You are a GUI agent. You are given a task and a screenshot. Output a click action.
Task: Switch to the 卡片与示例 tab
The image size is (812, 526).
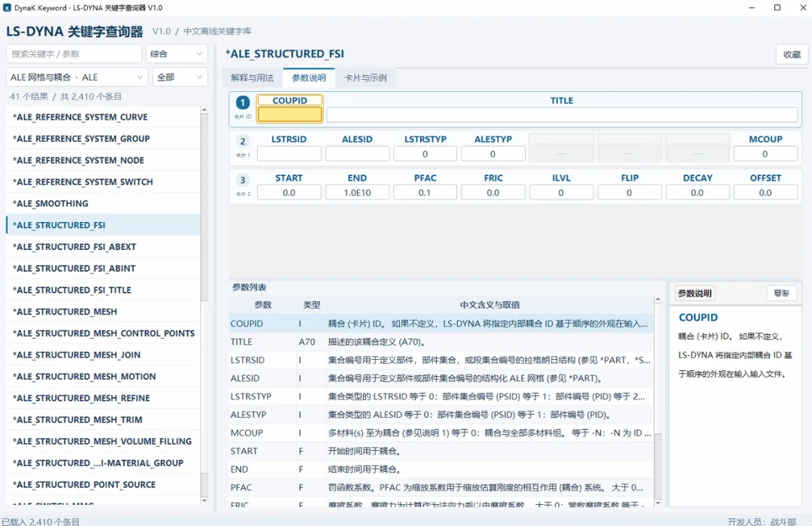[x=365, y=78]
